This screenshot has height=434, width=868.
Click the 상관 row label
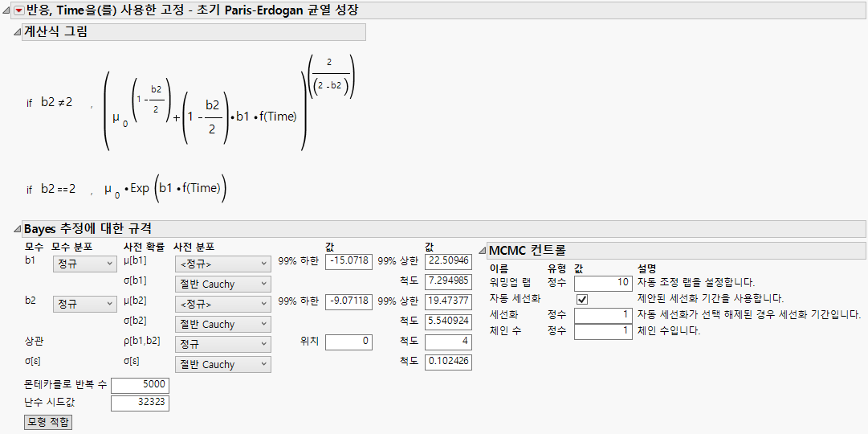[33, 341]
